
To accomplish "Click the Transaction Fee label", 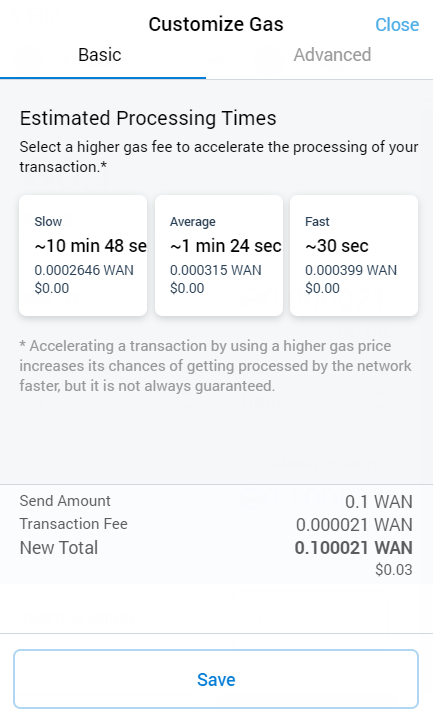I will [x=74, y=524].
